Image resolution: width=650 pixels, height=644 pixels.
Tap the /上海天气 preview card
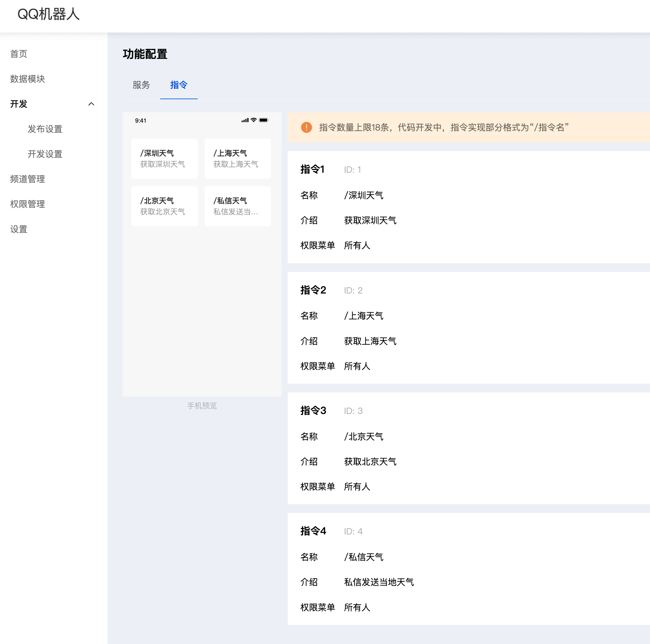coord(237,159)
